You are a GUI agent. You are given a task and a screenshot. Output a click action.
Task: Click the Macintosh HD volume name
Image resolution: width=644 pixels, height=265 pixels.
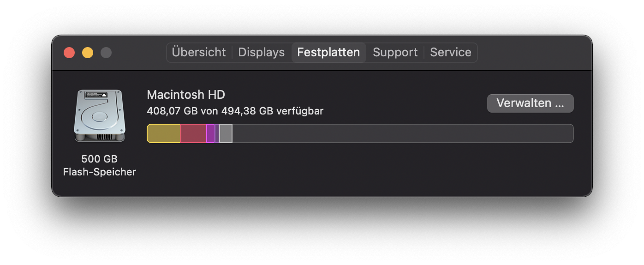[x=186, y=95]
